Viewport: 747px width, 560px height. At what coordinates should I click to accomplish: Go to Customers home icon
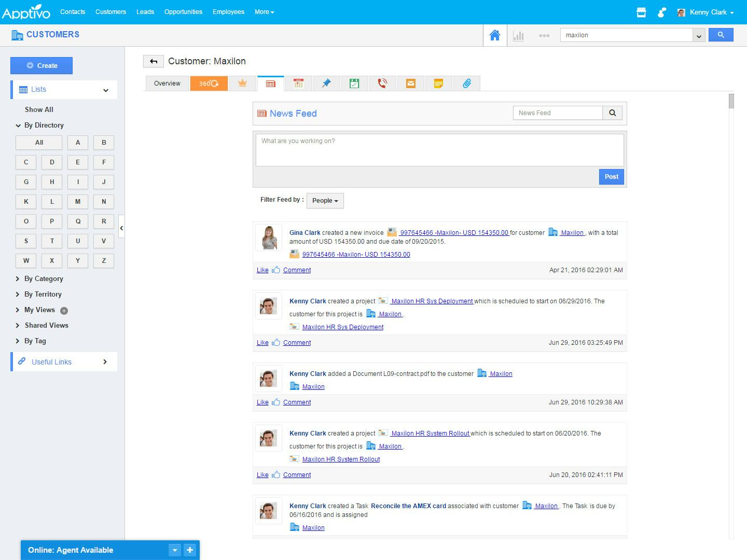495,35
